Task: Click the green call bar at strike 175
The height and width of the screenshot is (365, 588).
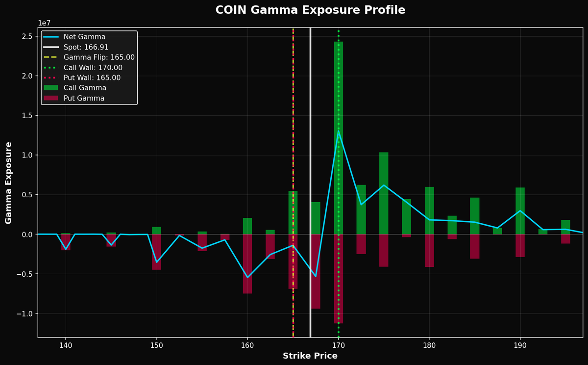Action: (384, 193)
